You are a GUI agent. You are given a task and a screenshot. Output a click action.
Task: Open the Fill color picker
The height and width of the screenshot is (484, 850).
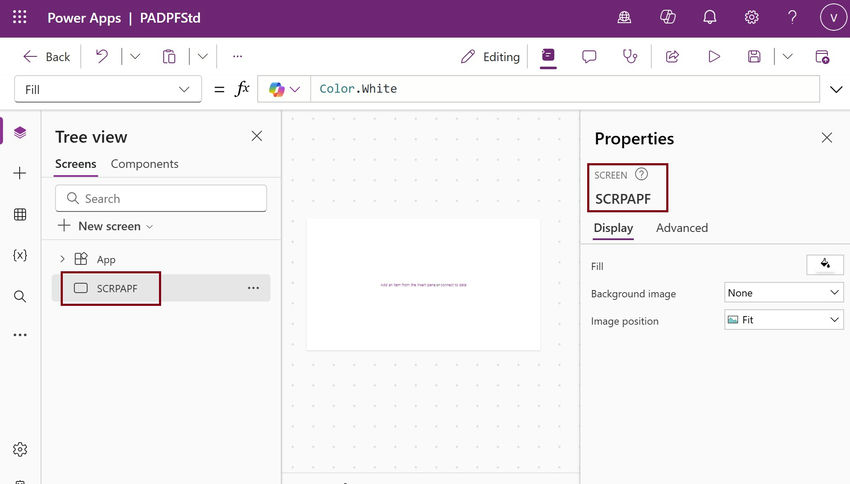tap(825, 264)
